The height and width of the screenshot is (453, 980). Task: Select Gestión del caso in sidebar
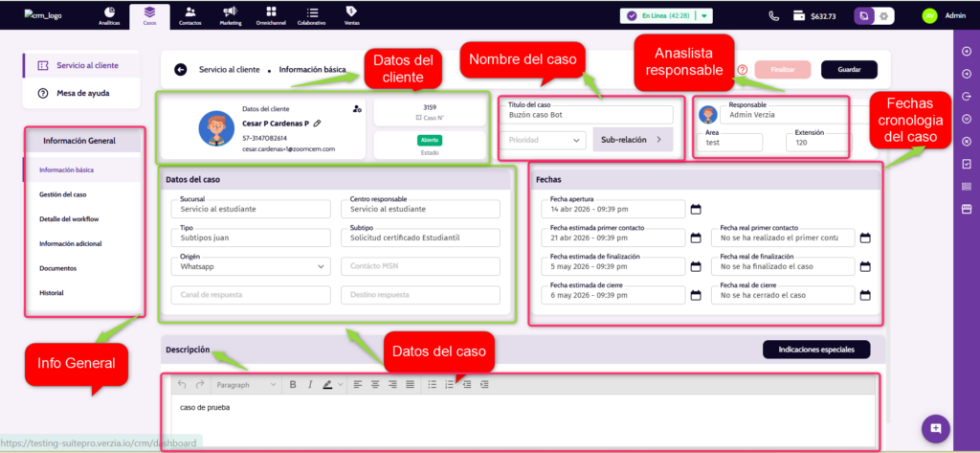click(x=62, y=194)
